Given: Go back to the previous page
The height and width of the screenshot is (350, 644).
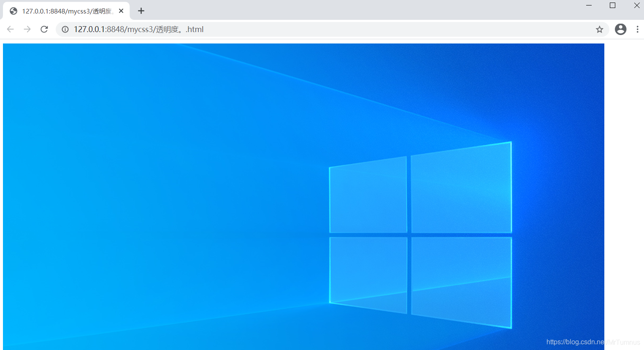Looking at the screenshot, I should (x=11, y=29).
